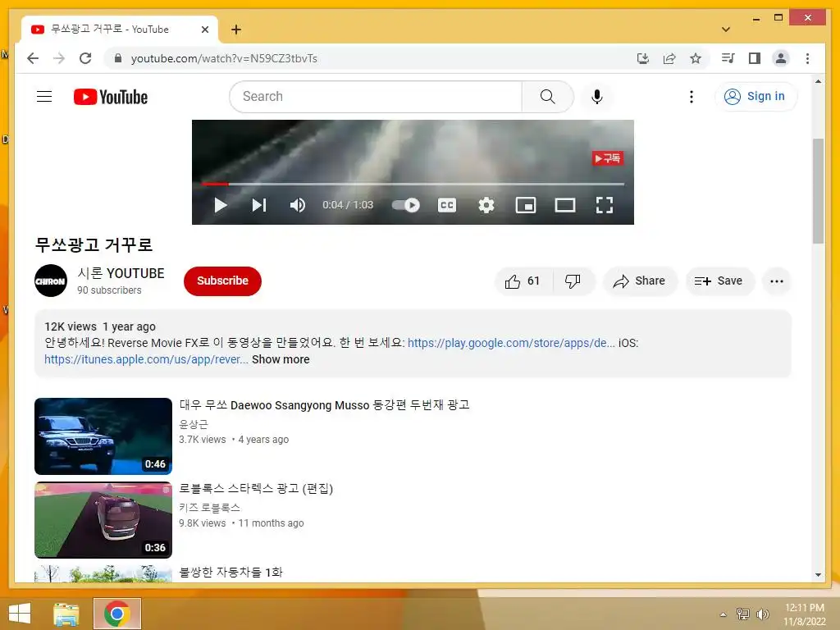Reload the current page
Screen dimensions: 840x630
point(85,58)
